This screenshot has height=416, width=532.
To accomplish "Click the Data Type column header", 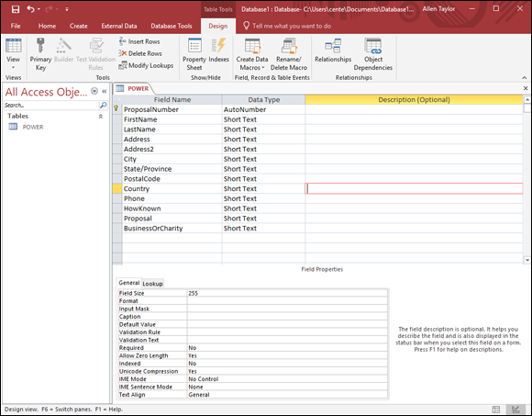I will (263, 99).
